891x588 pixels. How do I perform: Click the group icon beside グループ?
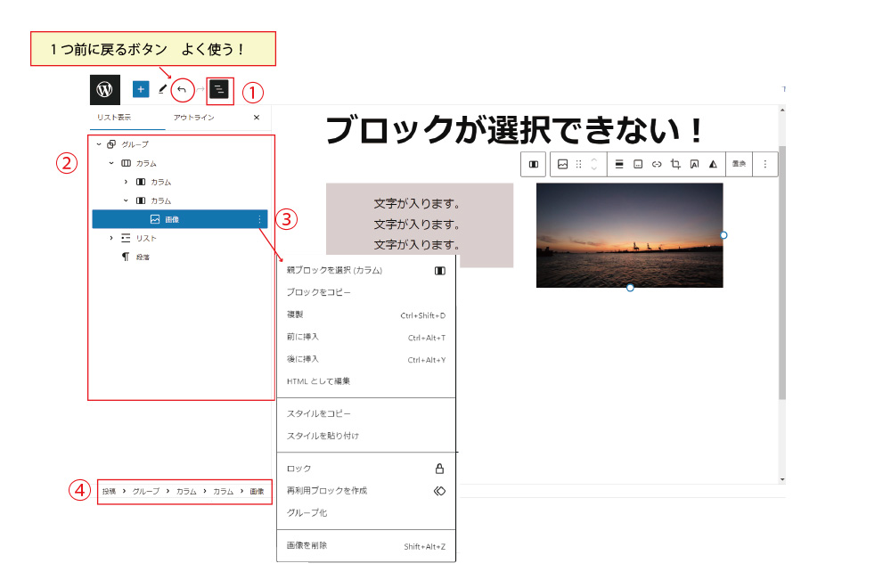point(111,144)
